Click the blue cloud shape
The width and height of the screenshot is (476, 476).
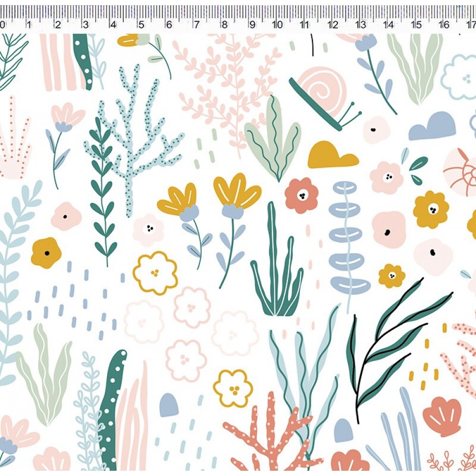[432, 126]
